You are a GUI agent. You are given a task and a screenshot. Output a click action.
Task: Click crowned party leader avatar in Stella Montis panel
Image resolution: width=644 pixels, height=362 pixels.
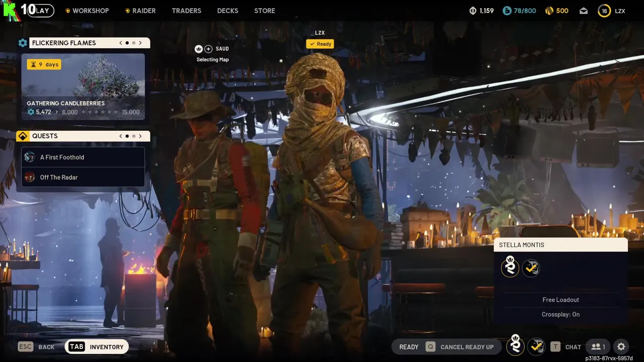coord(510,267)
